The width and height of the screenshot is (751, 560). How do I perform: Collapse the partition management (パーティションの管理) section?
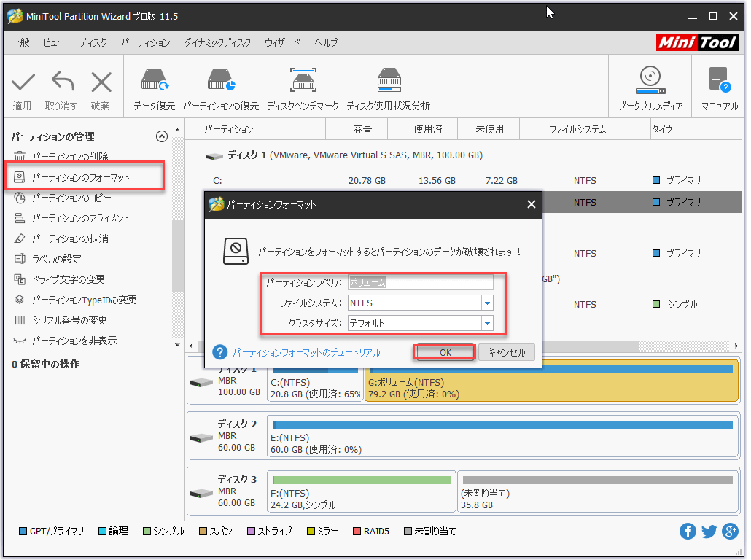pyautogui.click(x=162, y=136)
